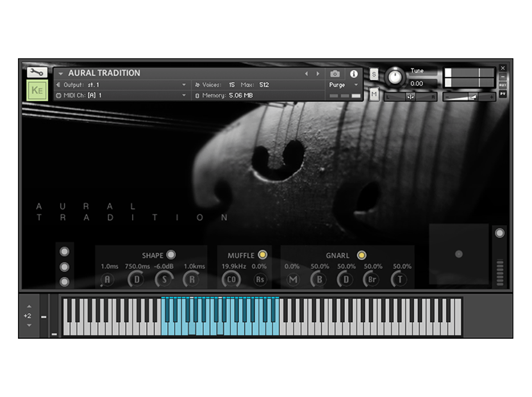
Task: Click the GNARL M knob
Action: (293, 280)
